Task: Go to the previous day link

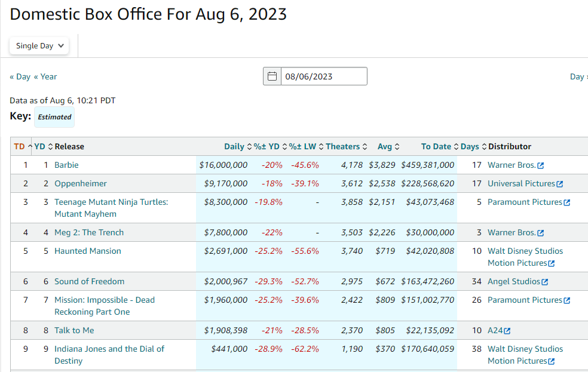Action: click(x=20, y=76)
